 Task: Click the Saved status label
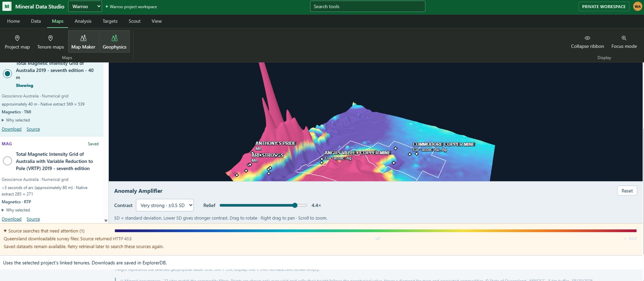click(93, 144)
